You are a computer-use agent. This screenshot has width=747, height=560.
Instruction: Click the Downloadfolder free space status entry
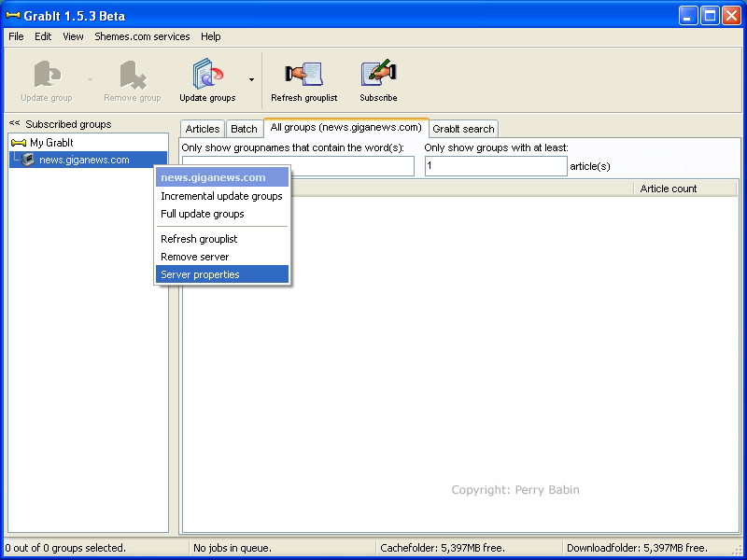637,548
